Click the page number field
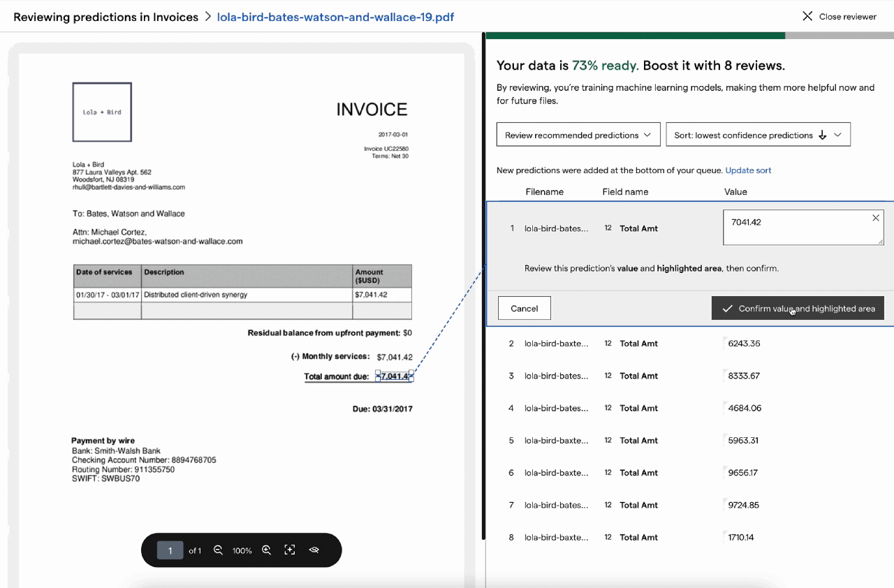The height and width of the screenshot is (588, 894). pos(170,550)
